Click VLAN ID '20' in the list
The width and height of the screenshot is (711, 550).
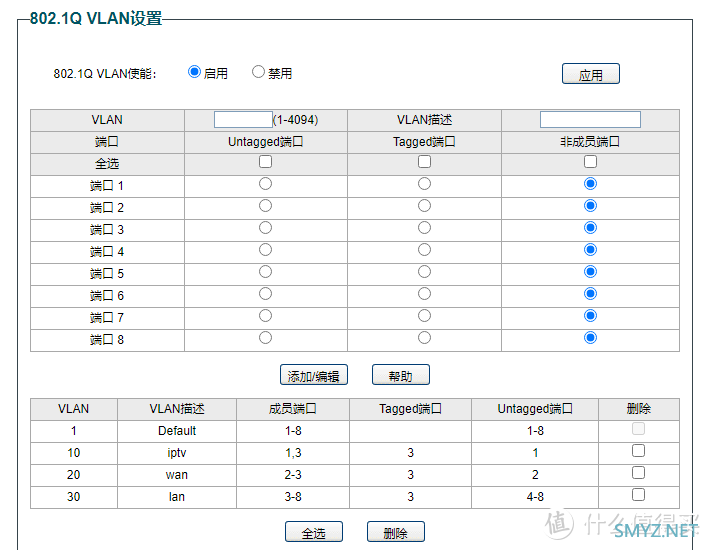73,475
